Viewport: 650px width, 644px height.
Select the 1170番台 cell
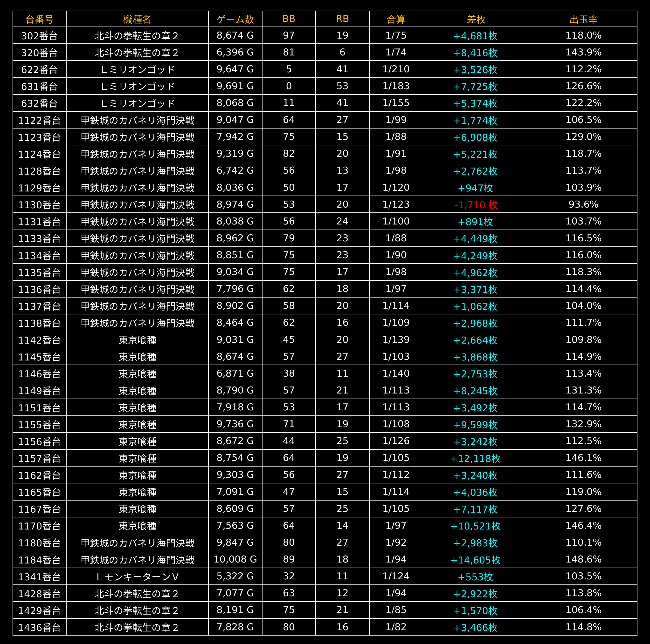(x=39, y=526)
